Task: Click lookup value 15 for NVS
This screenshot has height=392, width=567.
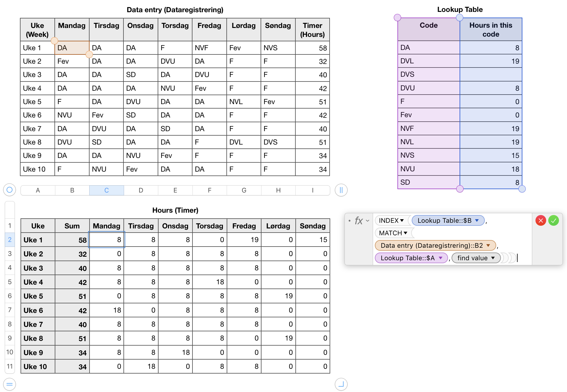Action: 491,155
